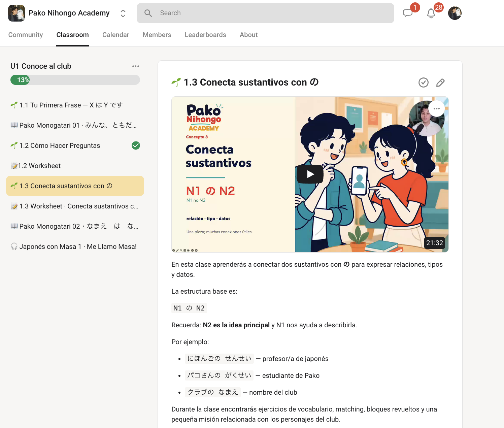View the About tab
This screenshot has width=504, height=428.
click(248, 35)
